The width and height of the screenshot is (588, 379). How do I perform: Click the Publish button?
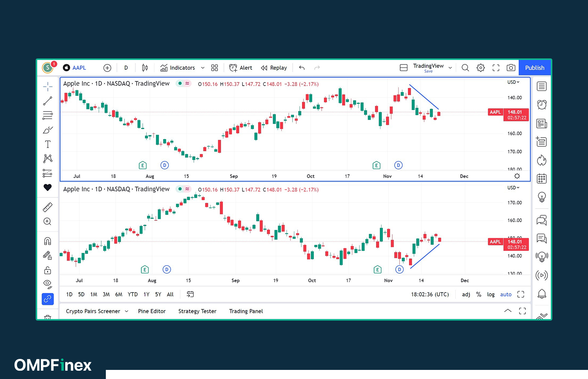pos(535,68)
